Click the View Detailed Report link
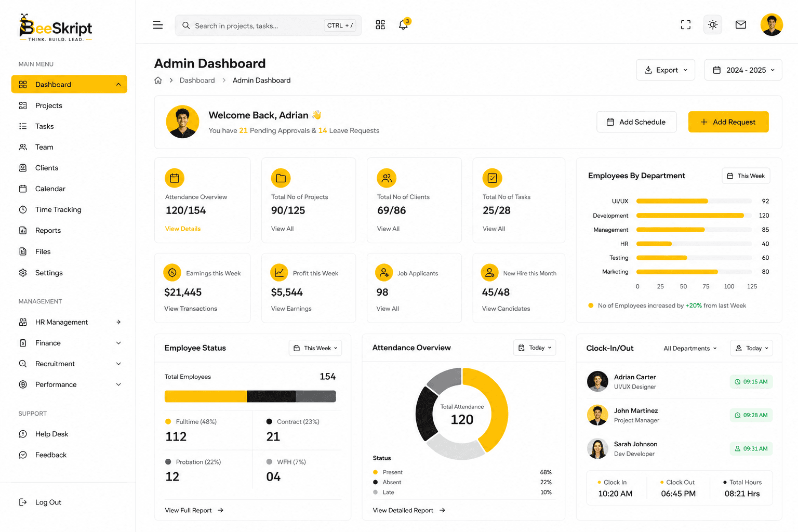Screen dimensions: 798x532 [409, 510]
